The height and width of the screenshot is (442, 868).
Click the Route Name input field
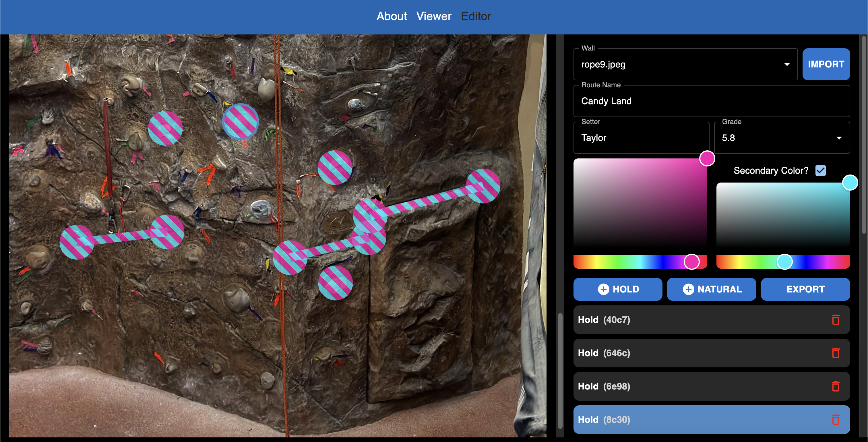[711, 101]
